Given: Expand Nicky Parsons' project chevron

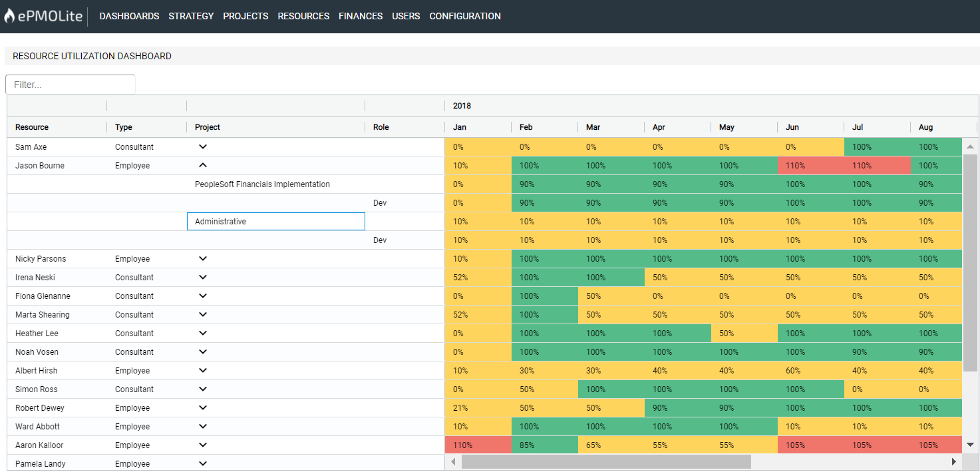Looking at the screenshot, I should 203,258.
